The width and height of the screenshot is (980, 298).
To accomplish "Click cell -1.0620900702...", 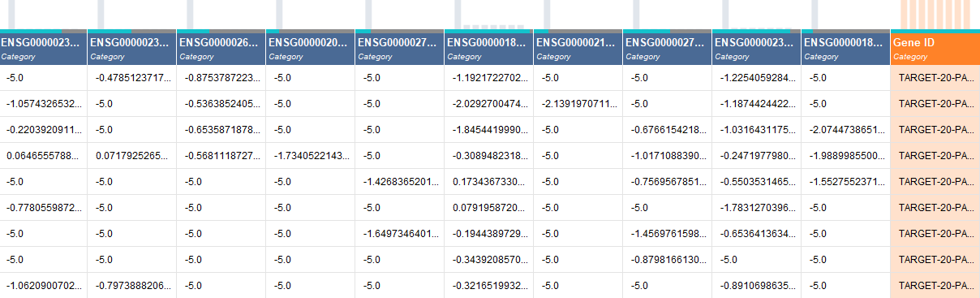I will (x=43, y=286).
